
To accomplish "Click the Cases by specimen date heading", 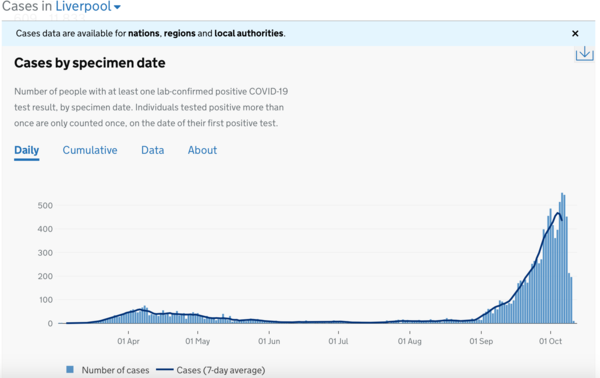I will [90, 63].
